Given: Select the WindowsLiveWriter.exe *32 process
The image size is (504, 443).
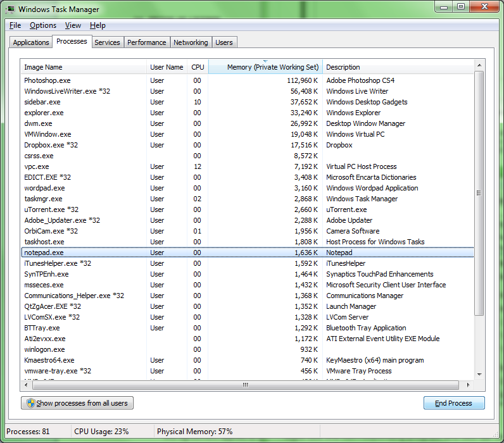Looking at the screenshot, I should pos(247,91).
